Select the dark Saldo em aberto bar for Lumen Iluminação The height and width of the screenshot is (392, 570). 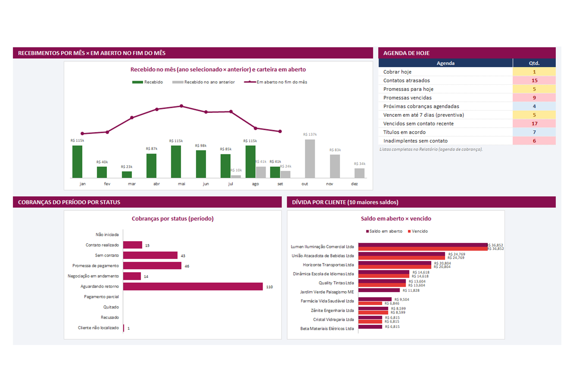point(423,245)
